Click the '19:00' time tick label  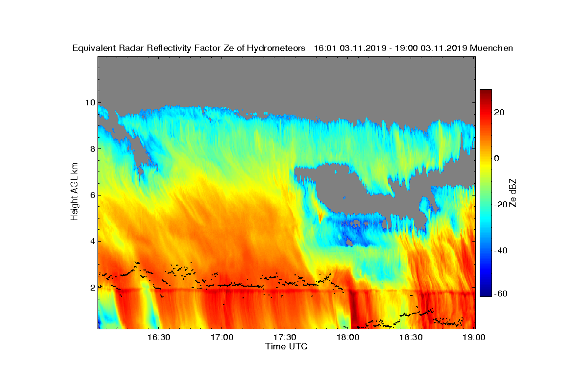tap(474, 338)
